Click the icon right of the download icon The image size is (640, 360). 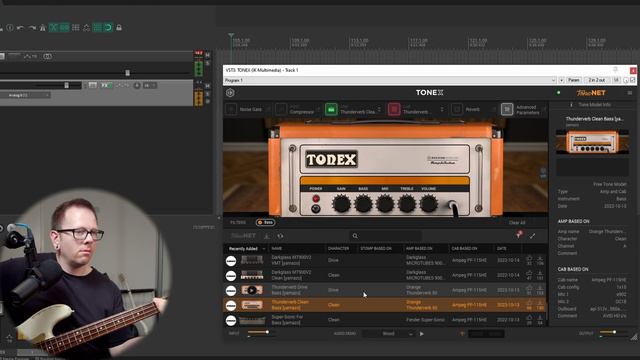(280, 236)
